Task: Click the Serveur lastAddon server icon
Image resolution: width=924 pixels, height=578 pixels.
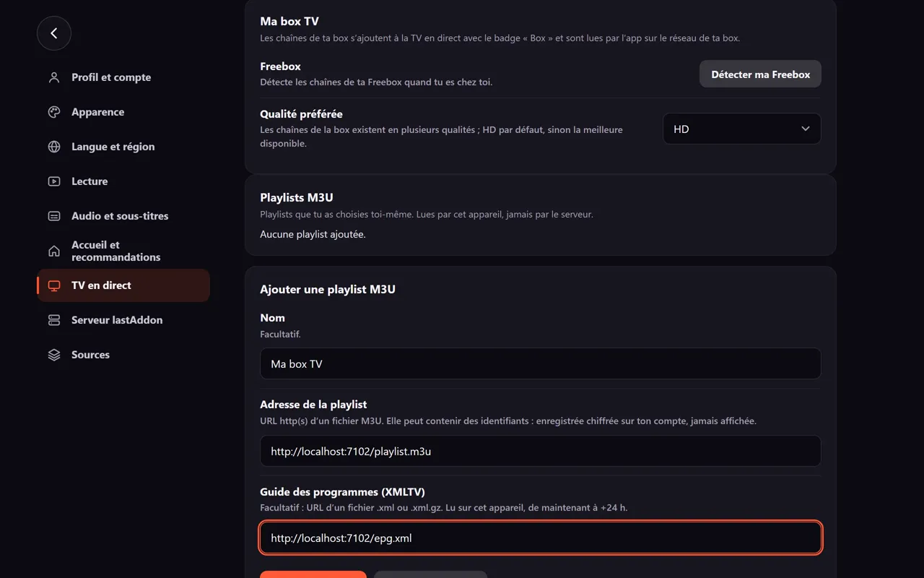Action: coord(54,320)
